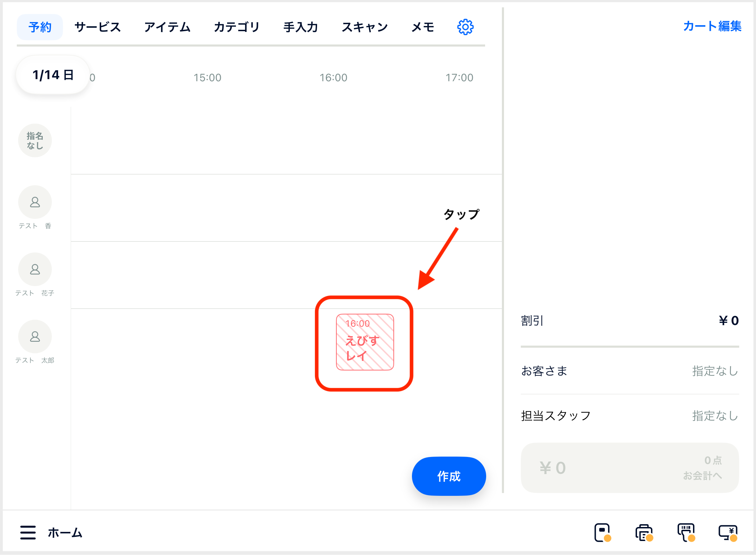
Task: Tap the customer display yen icon
Action: (728, 533)
